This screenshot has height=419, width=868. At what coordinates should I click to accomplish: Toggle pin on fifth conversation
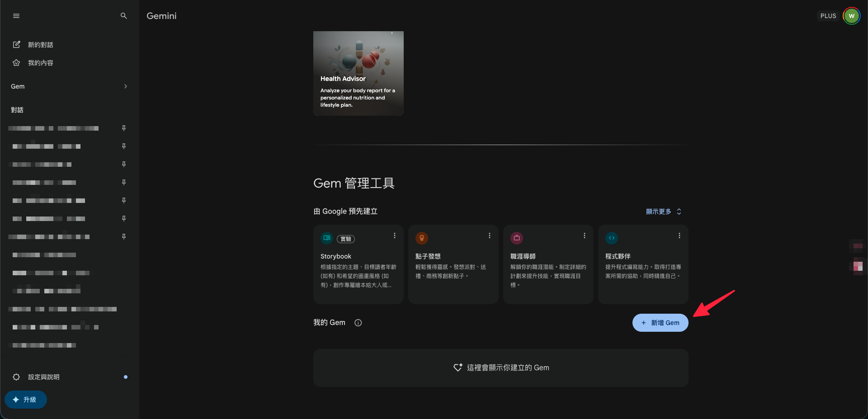coord(124,201)
